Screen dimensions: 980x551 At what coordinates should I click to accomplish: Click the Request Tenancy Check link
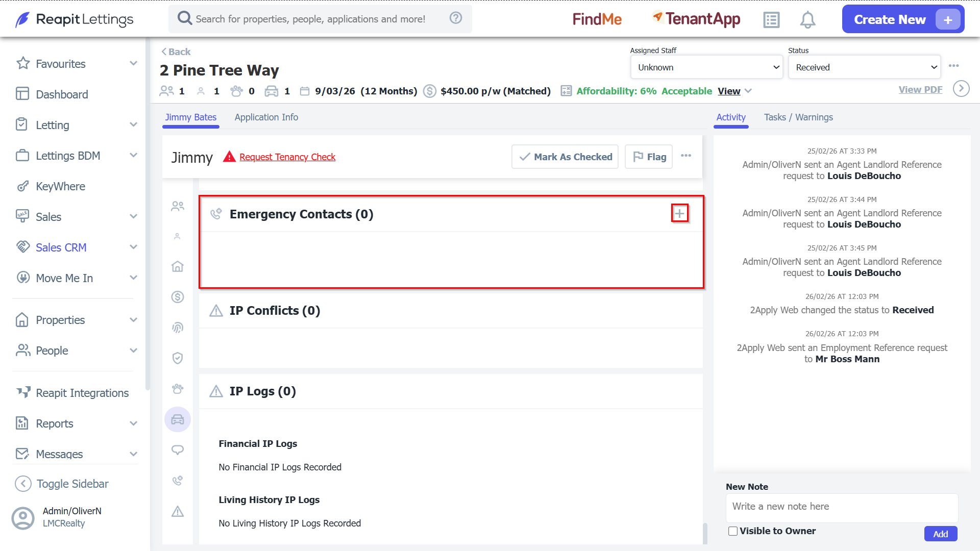click(x=287, y=157)
